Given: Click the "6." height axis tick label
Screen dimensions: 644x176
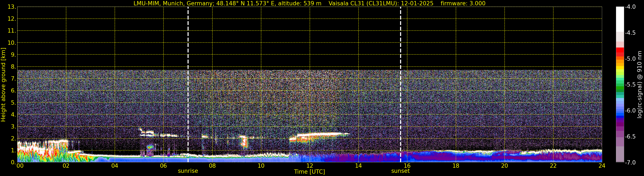Looking at the screenshot, I should (x=13, y=91).
